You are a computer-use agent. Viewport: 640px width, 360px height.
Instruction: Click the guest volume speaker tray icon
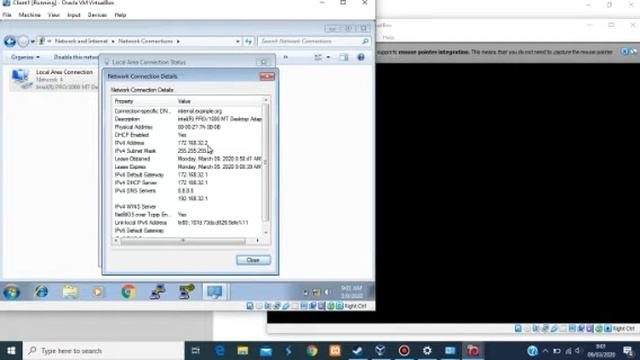[327, 292]
